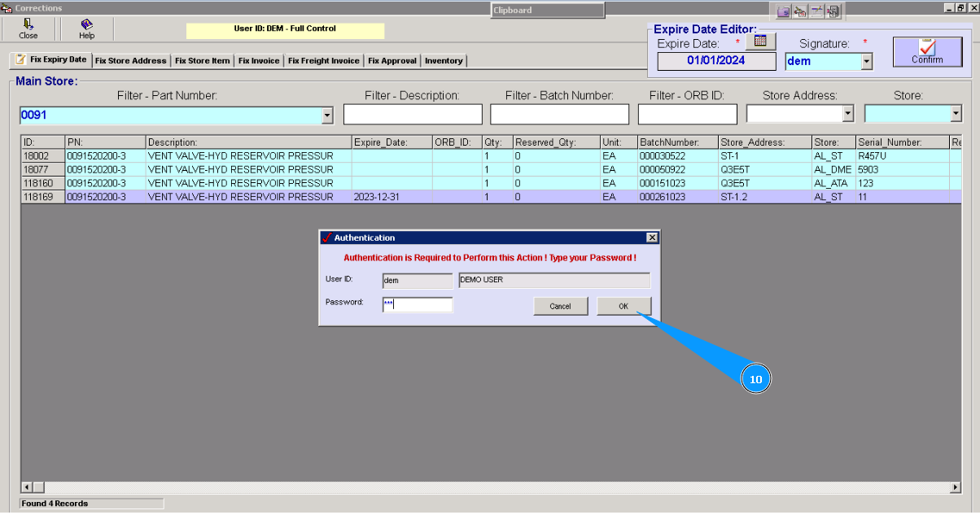980x515 pixels.
Task: Switch to the Fix Store Address tab
Action: pos(130,60)
